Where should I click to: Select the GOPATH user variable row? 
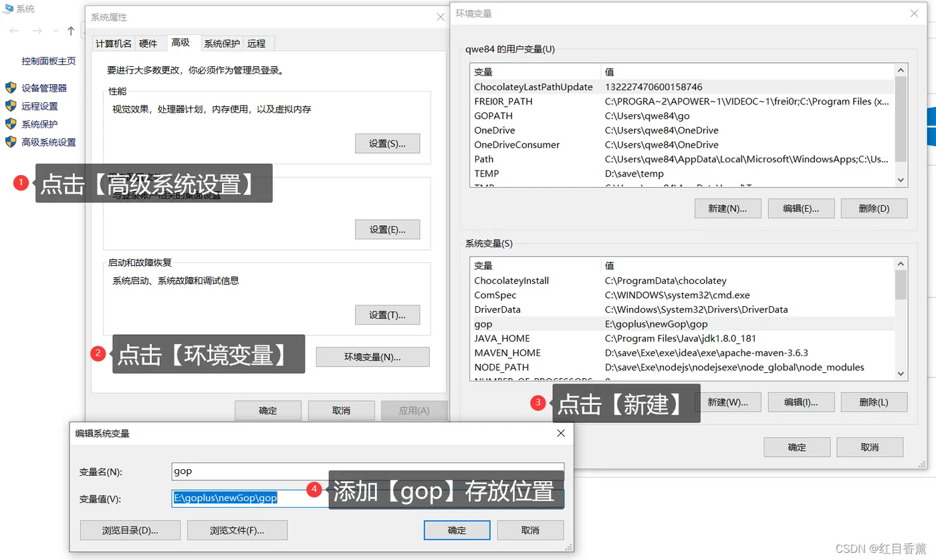tap(682, 116)
